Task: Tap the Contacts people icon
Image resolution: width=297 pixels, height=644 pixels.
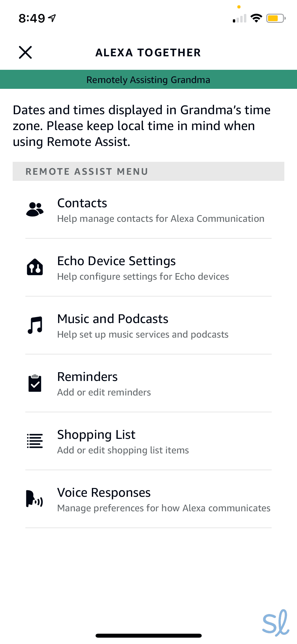Action: [35, 209]
